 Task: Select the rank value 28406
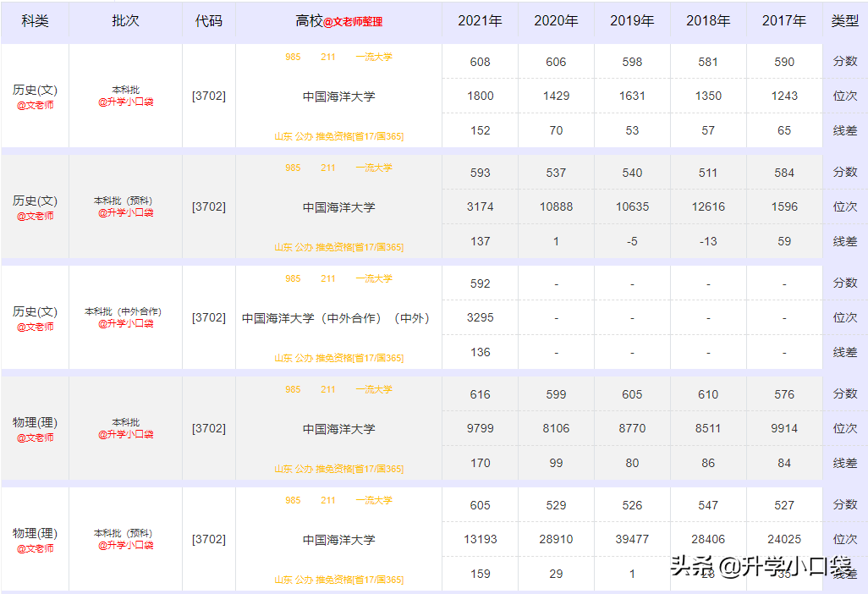click(708, 539)
